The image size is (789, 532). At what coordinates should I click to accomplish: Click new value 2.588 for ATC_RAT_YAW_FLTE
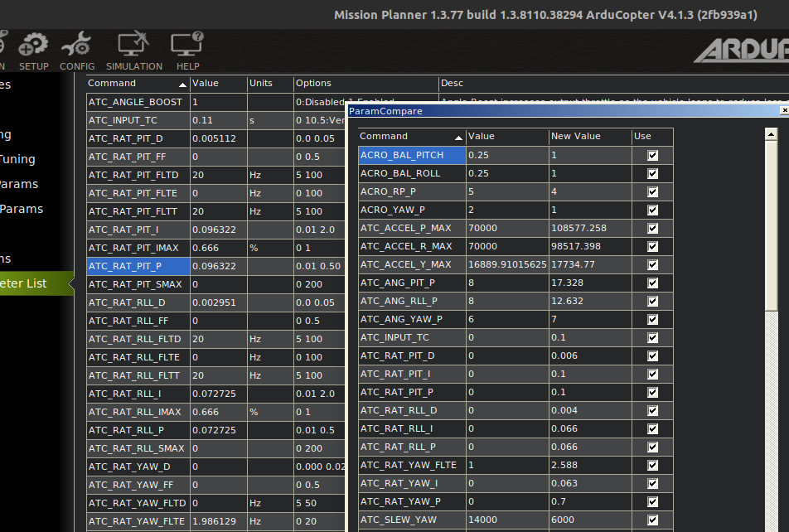(x=590, y=465)
